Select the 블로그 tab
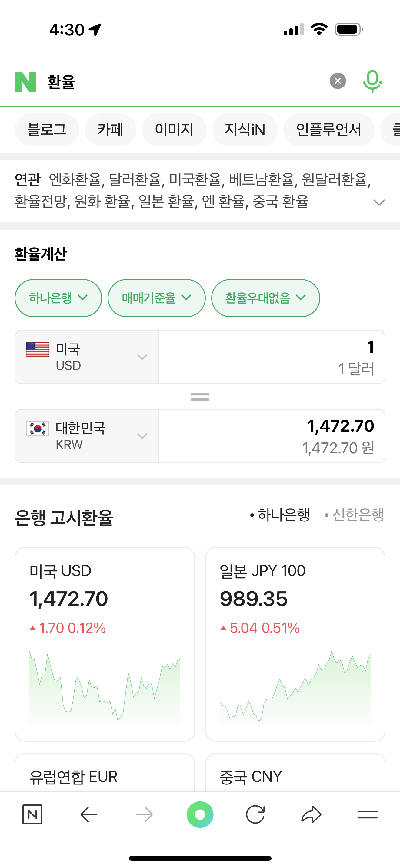The width and height of the screenshot is (400, 868). point(47,130)
